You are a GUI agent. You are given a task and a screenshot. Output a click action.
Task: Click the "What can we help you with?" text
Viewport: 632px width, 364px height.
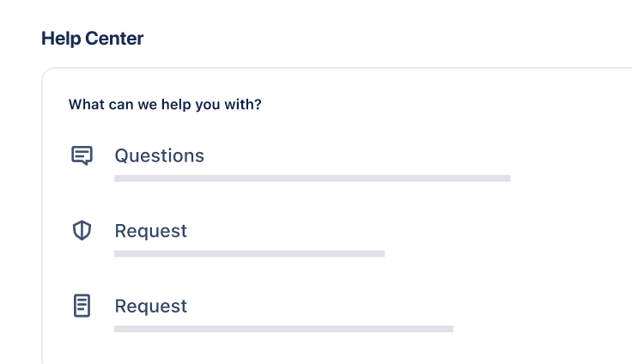(165, 106)
